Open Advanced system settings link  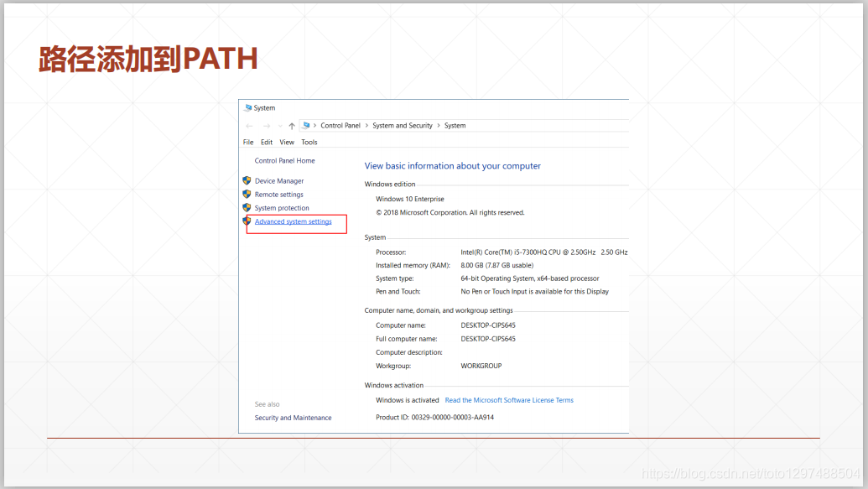(x=294, y=221)
